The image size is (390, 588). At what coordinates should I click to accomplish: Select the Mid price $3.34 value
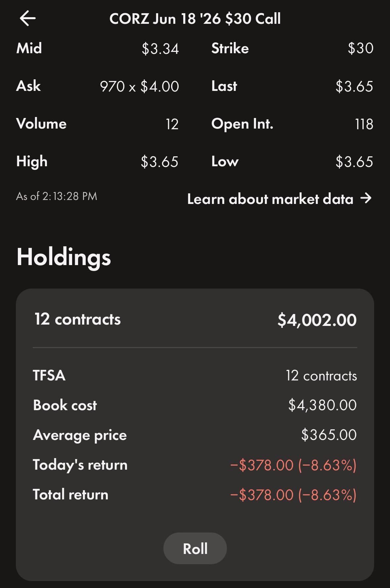click(x=160, y=49)
